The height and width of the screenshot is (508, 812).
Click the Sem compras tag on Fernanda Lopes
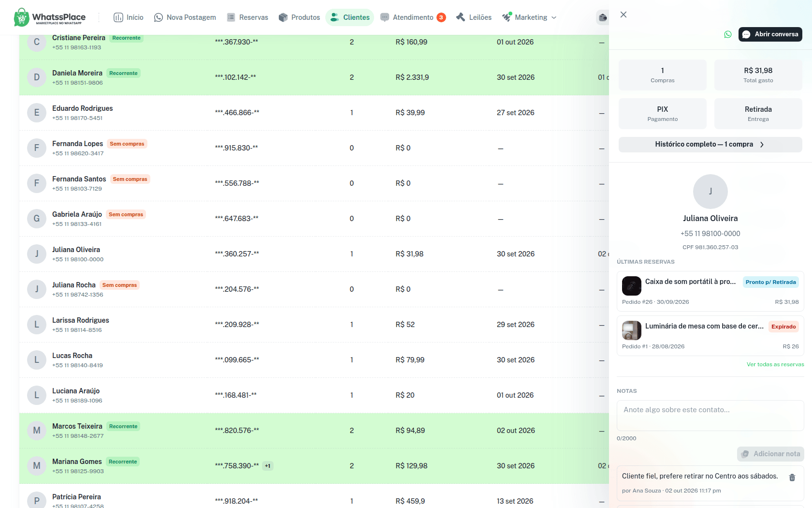pos(127,144)
